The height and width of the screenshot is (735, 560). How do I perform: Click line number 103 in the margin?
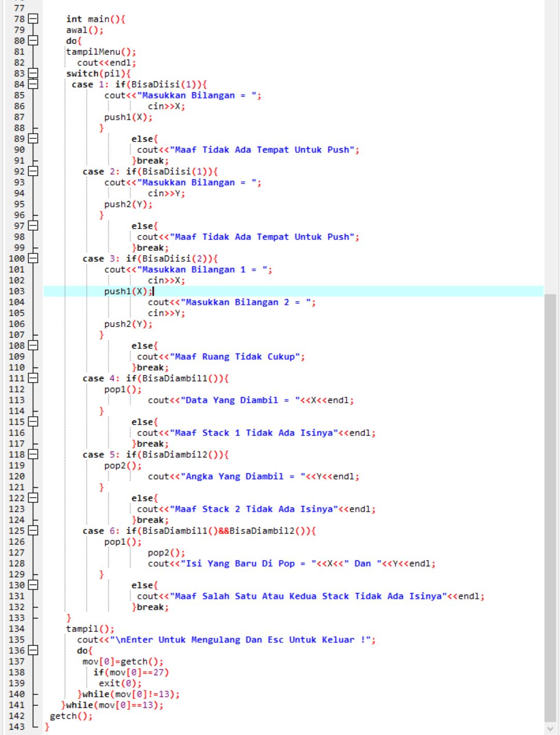[x=17, y=291]
